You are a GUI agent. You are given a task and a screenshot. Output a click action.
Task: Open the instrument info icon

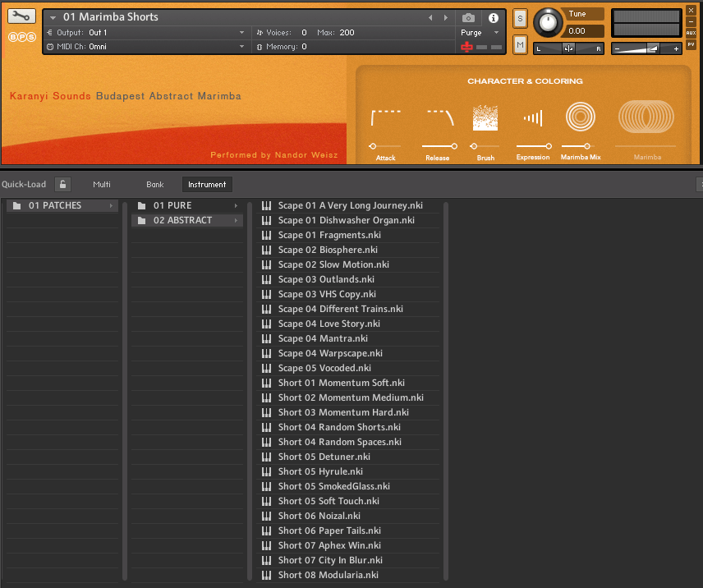(x=493, y=17)
